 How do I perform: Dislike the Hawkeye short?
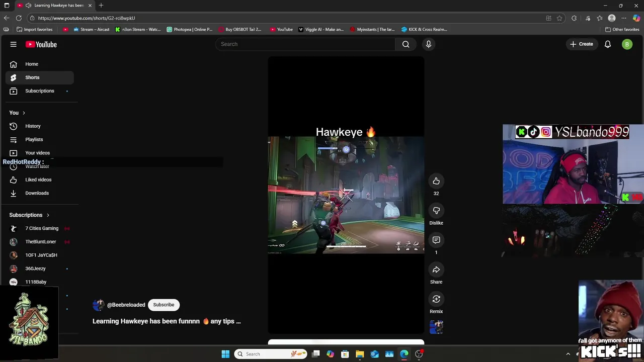[x=436, y=211]
